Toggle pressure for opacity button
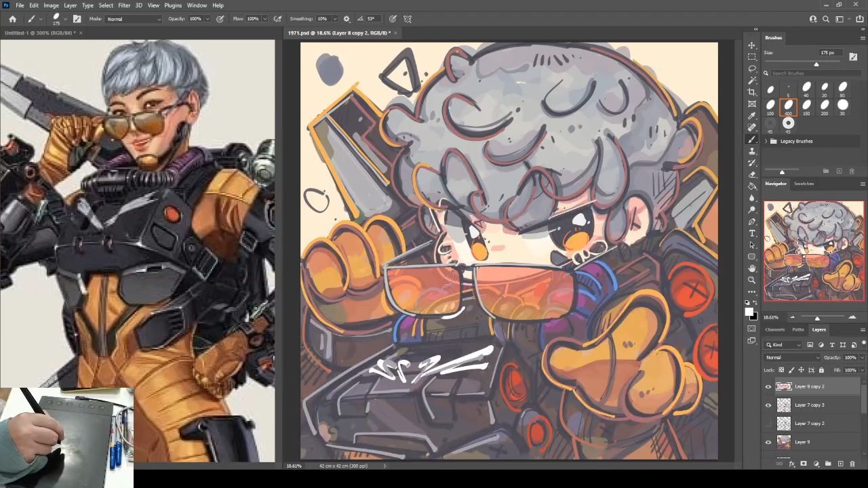The image size is (868, 488). click(220, 19)
